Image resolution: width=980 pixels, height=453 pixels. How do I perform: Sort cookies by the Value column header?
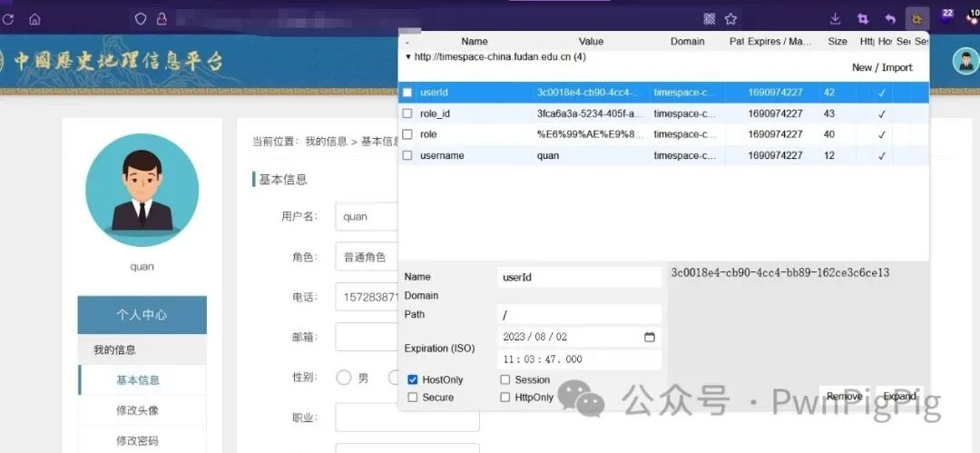[591, 41]
